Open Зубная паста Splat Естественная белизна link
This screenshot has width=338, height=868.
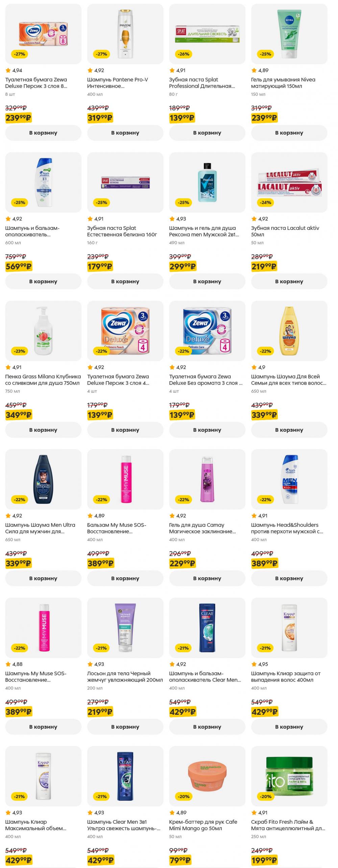(122, 231)
